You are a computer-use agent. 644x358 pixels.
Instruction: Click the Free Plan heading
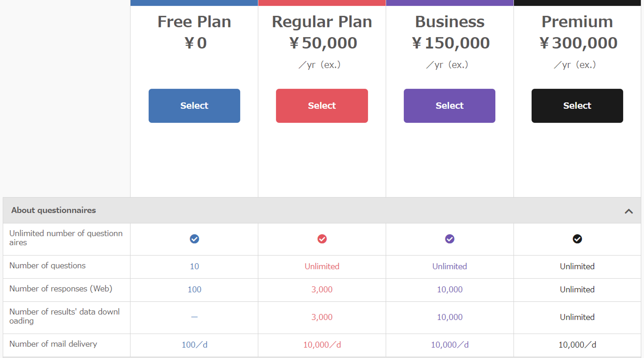click(194, 22)
